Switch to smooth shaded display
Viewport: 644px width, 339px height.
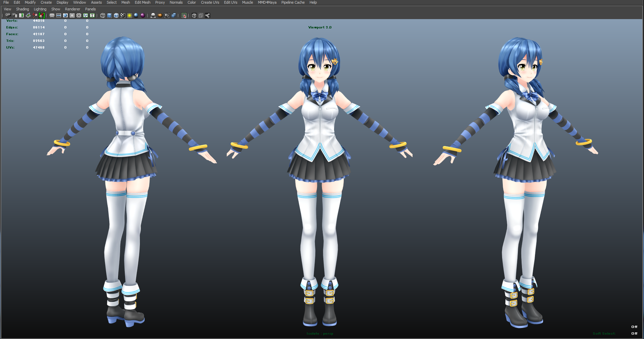pyautogui.click(x=109, y=15)
